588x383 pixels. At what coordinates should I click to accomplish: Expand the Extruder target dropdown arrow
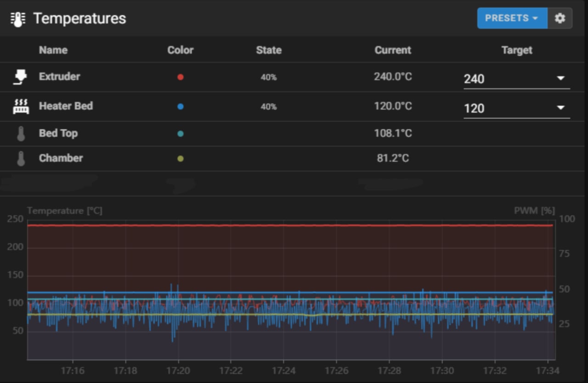(x=560, y=79)
